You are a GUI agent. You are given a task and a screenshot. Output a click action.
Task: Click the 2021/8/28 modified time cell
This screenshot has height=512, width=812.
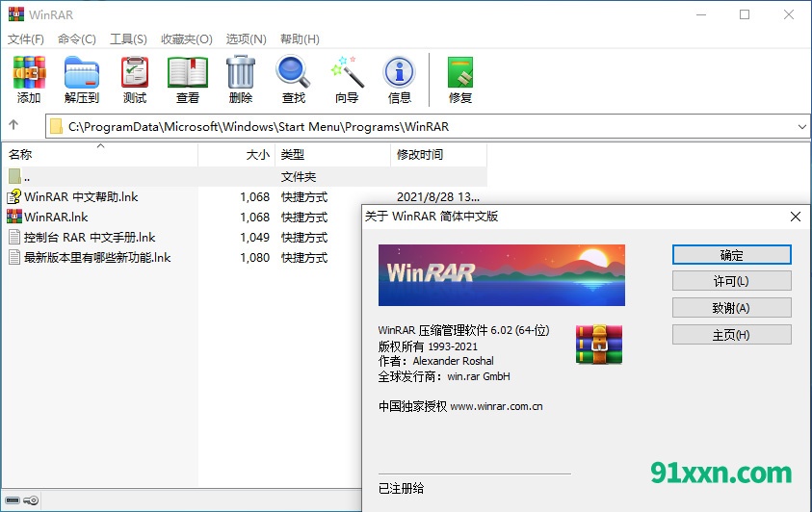438,197
